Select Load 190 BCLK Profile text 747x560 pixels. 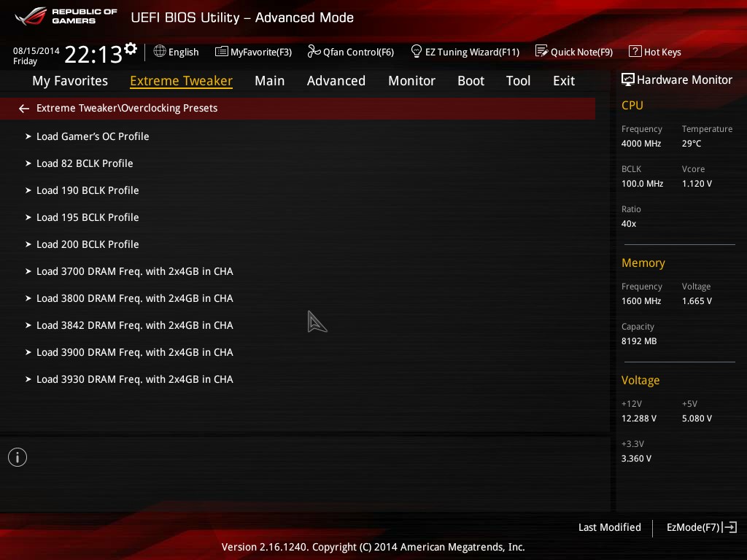[88, 190]
